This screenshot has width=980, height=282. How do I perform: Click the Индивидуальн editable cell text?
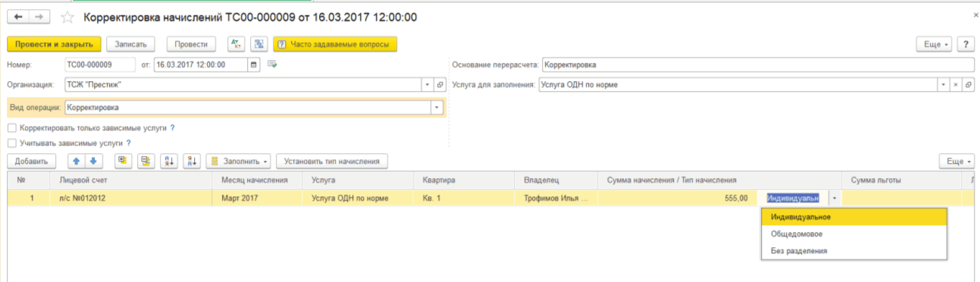pos(793,198)
